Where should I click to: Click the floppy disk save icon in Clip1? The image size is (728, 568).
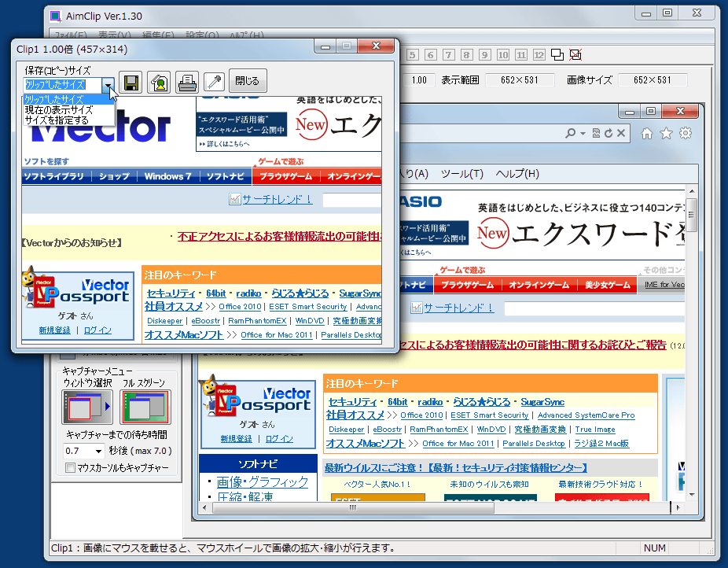coord(131,82)
